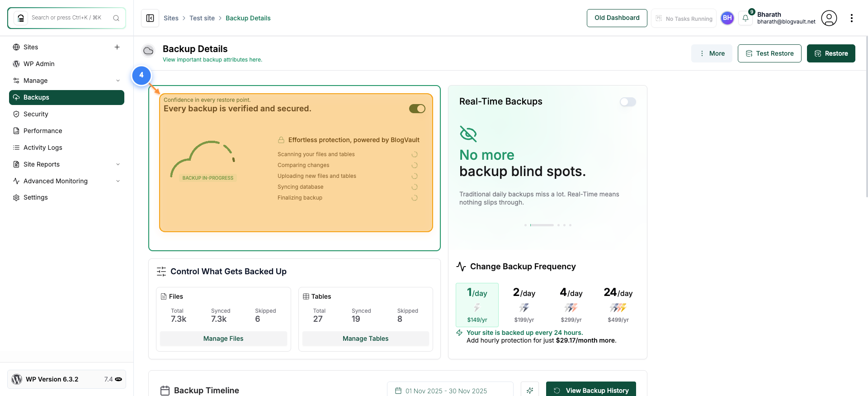The image size is (868, 396).
Task: Click the active carousel indicator bar
Action: [x=542, y=225]
